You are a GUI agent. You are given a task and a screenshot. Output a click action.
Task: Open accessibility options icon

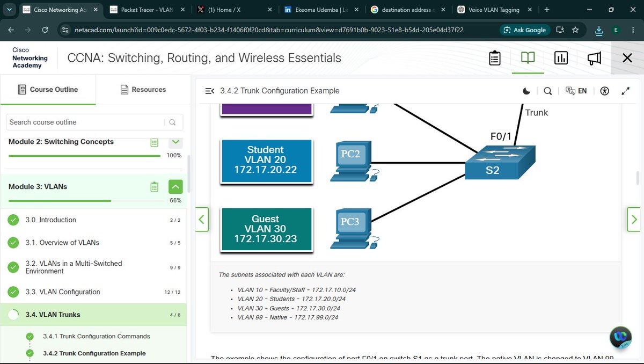(x=605, y=91)
